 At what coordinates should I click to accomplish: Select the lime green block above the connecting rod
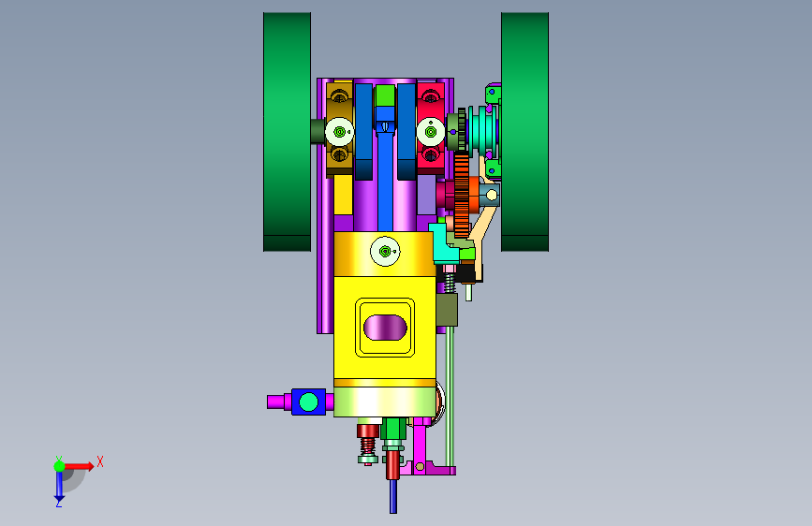385,95
